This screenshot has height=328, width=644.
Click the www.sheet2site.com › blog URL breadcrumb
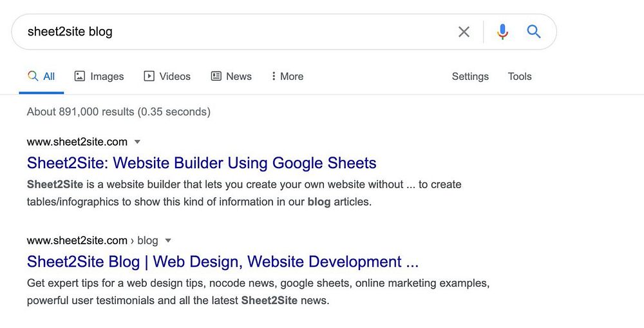92,240
